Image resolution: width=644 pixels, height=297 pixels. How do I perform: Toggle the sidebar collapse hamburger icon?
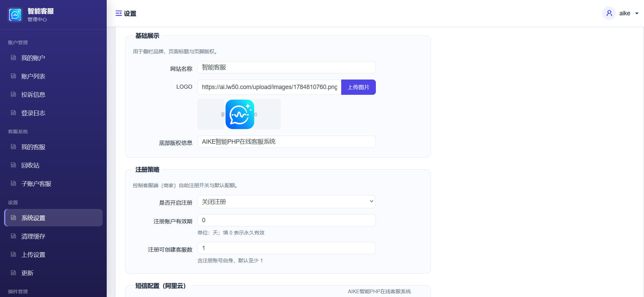[x=119, y=13]
